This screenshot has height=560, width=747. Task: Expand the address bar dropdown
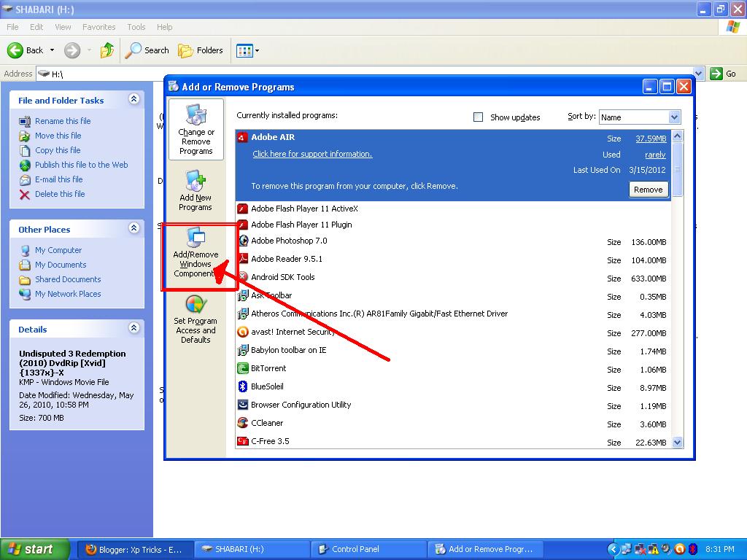[697, 74]
